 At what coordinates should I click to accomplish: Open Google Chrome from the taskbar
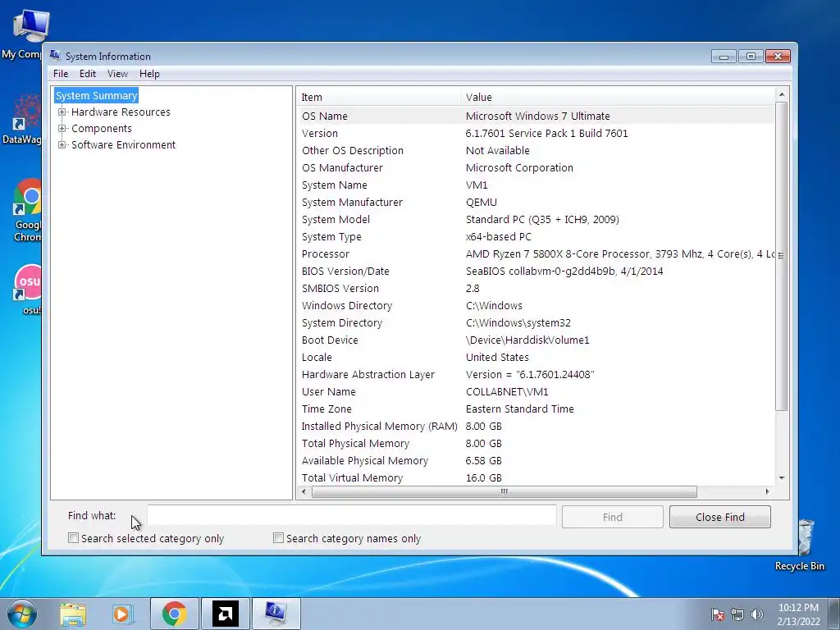(x=174, y=614)
